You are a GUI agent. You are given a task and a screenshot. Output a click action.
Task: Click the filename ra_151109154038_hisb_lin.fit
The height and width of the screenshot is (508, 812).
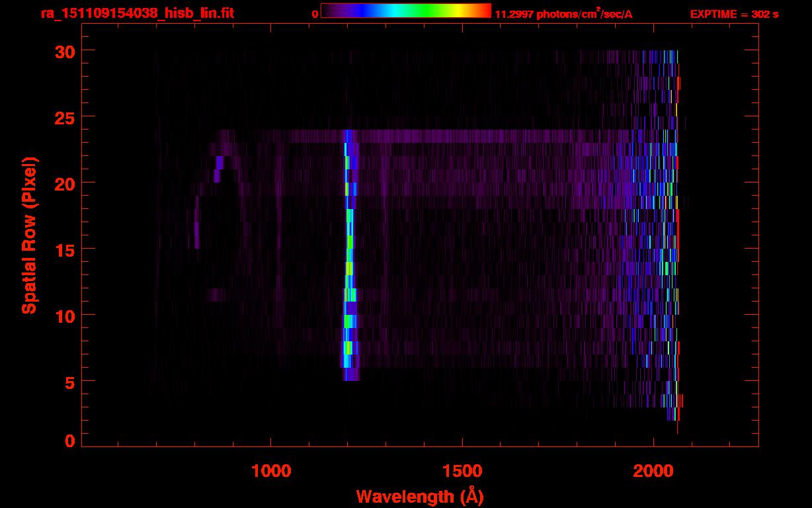tap(137, 13)
